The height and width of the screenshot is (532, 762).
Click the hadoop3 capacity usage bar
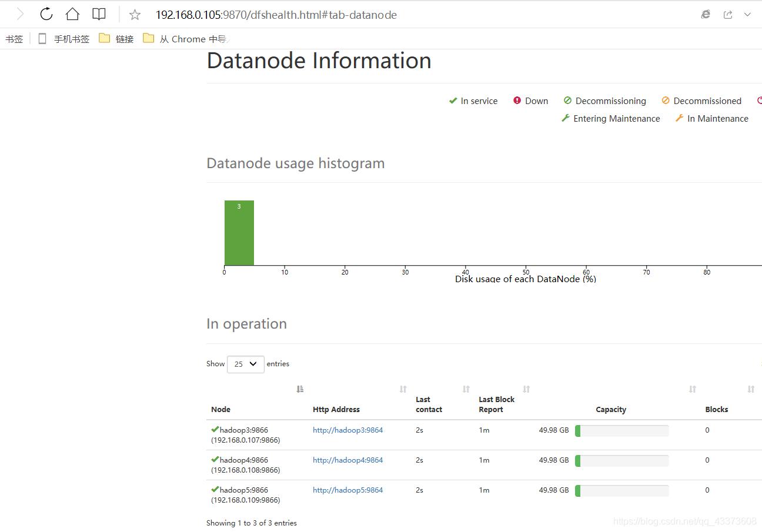click(621, 431)
